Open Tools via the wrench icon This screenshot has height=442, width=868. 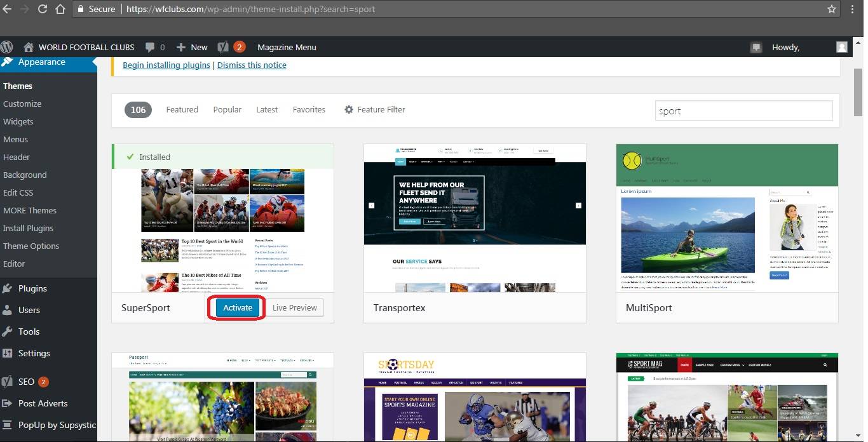7,331
